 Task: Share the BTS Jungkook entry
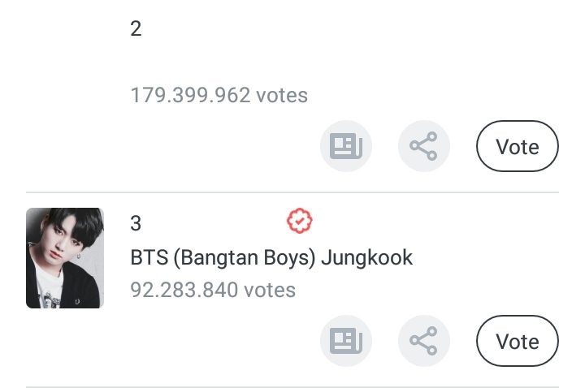pos(423,342)
